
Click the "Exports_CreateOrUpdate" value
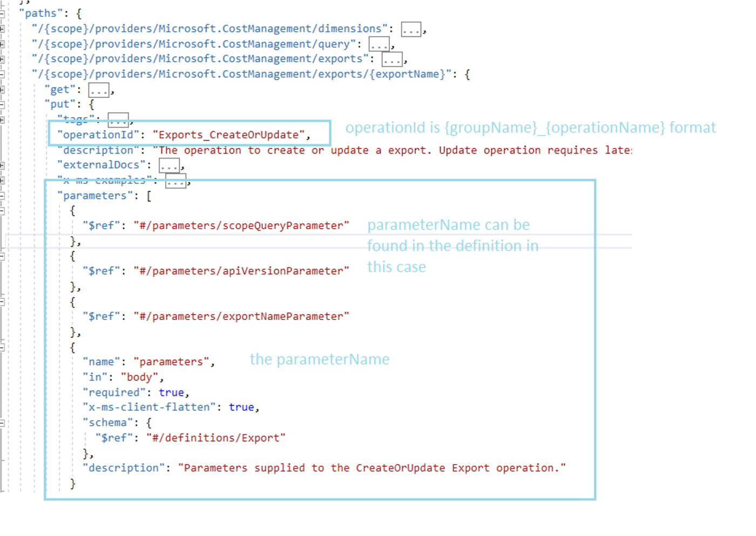(229, 135)
